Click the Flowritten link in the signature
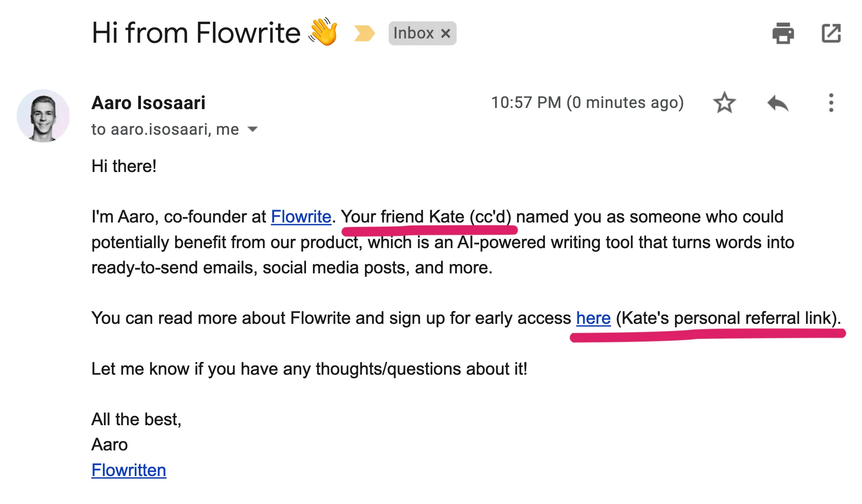The width and height of the screenshot is (862, 504). pyautogui.click(x=129, y=469)
